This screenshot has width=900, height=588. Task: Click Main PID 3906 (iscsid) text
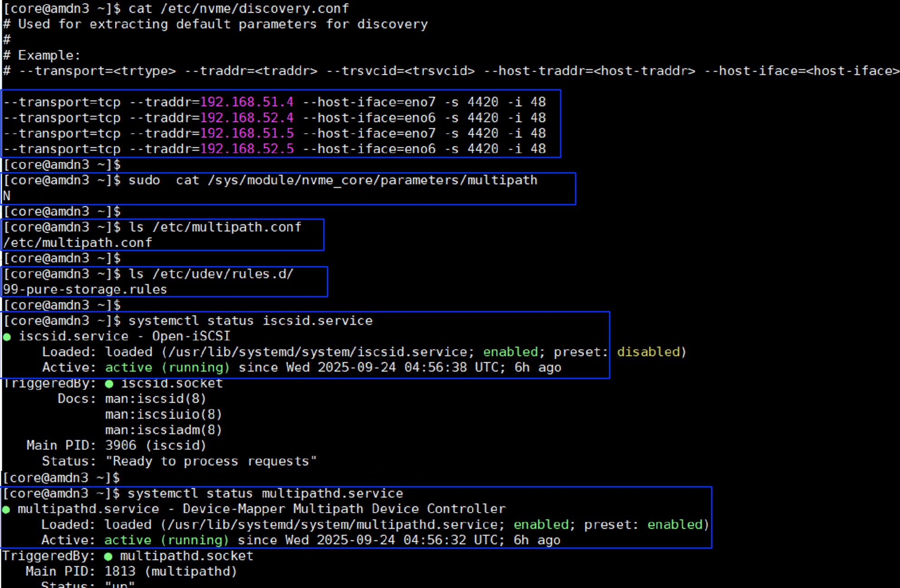click(x=156, y=446)
